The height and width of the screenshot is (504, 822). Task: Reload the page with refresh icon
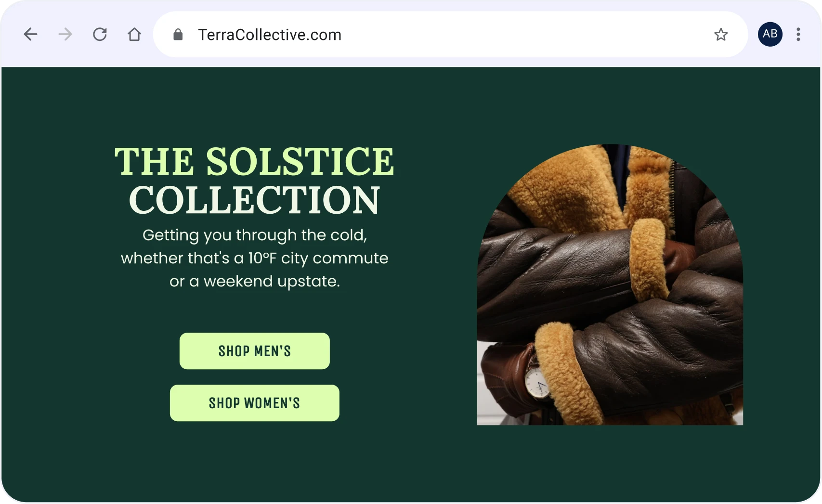(x=100, y=34)
